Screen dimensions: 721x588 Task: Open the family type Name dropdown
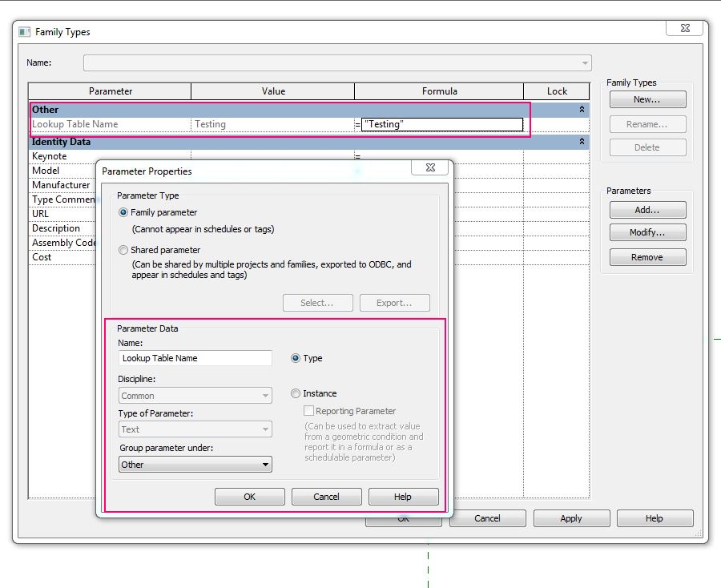(584, 62)
